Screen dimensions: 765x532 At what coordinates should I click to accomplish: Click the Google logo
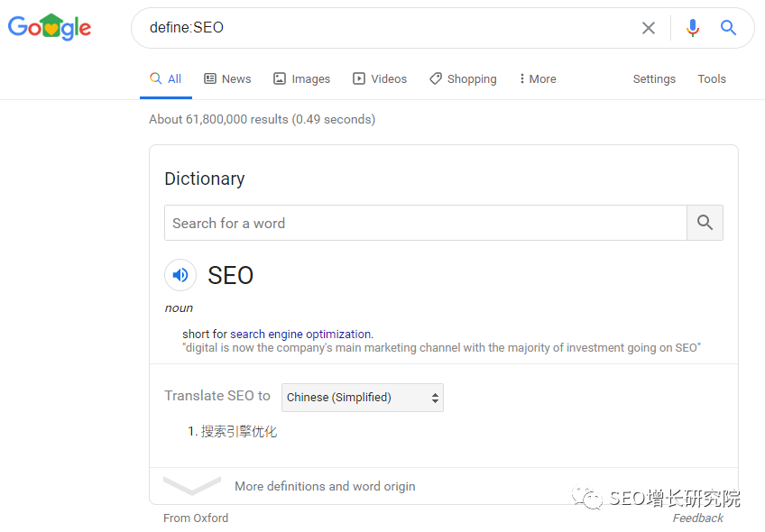pos(50,27)
